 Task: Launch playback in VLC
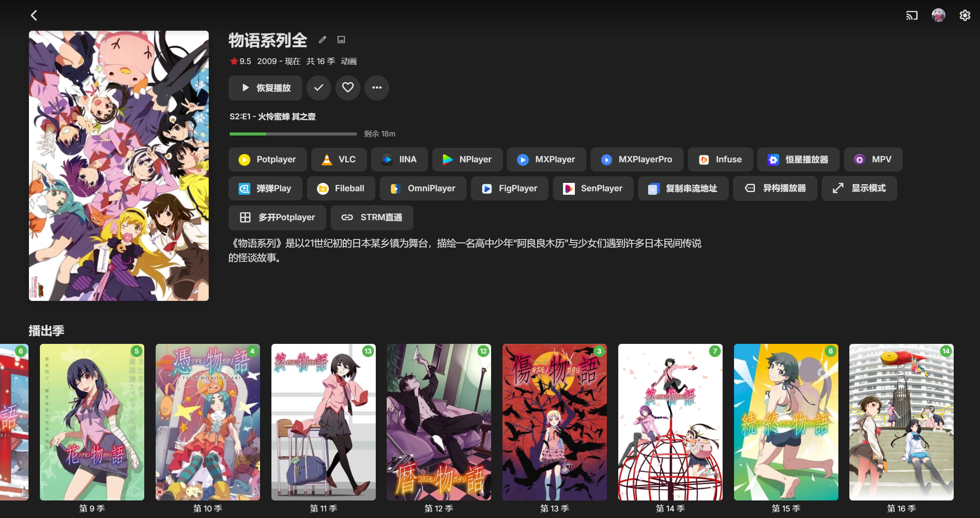click(x=339, y=159)
